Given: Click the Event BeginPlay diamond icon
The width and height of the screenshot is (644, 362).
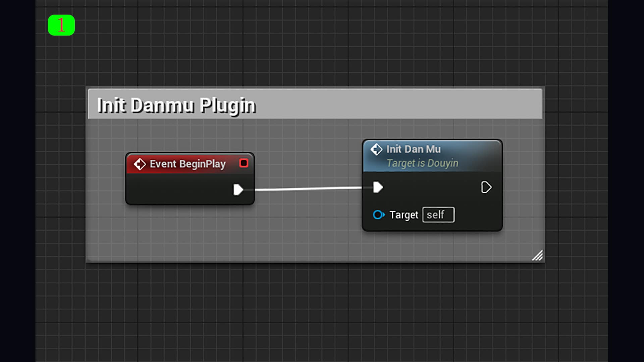Looking at the screenshot, I should [140, 164].
